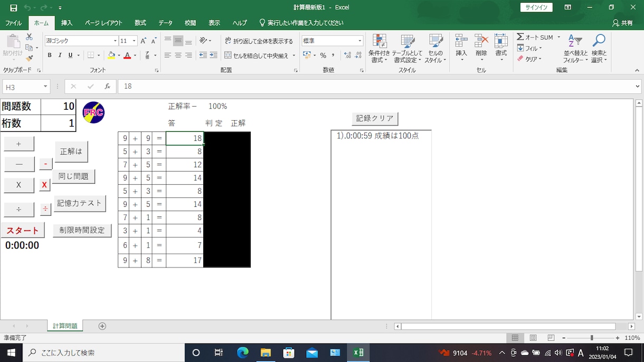Click オート SUM sigma icon
644x362 pixels.
pos(520,37)
